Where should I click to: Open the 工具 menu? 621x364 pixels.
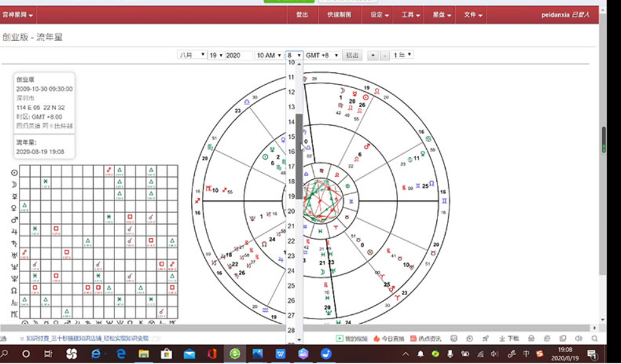pos(409,14)
